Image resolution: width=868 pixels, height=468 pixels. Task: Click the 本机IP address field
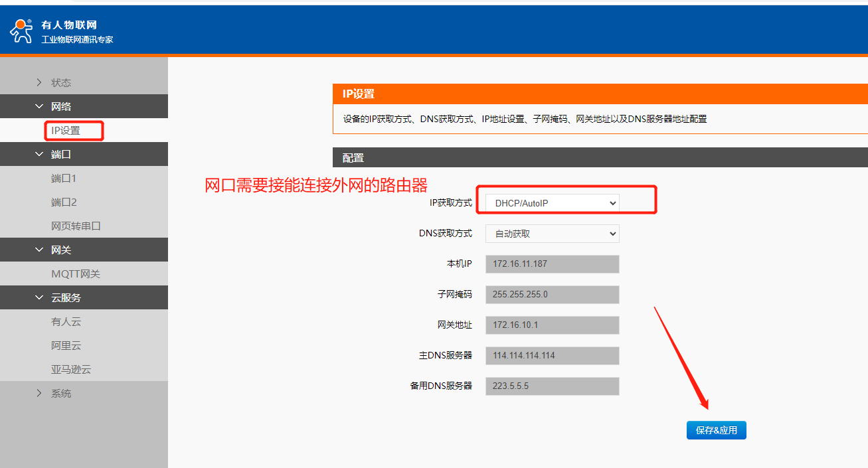point(552,264)
